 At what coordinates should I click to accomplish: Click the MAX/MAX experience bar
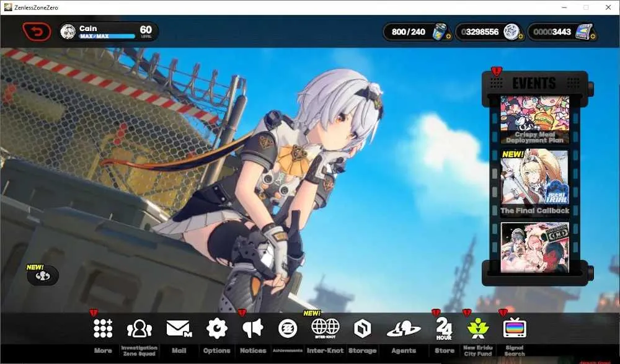point(107,37)
